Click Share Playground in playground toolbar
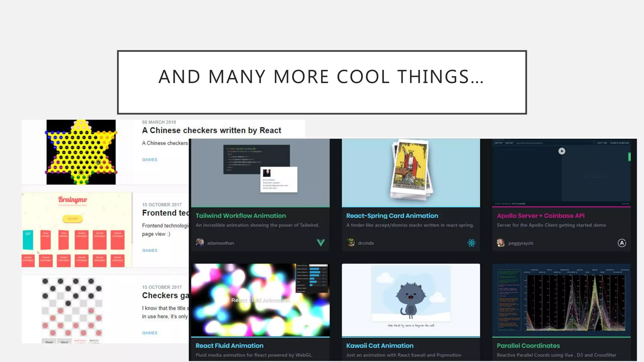Screen dimensions: 644x362 pos(619,143)
